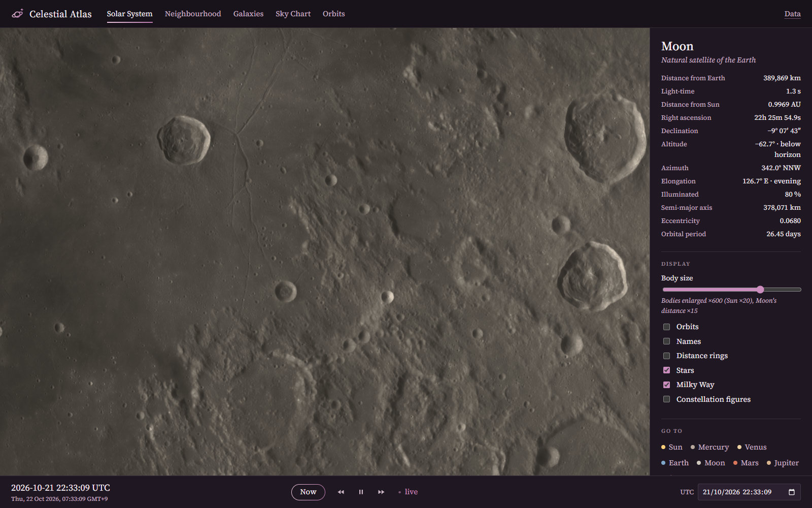Click the Moon heading in info panel
The image size is (812, 508).
(677, 46)
